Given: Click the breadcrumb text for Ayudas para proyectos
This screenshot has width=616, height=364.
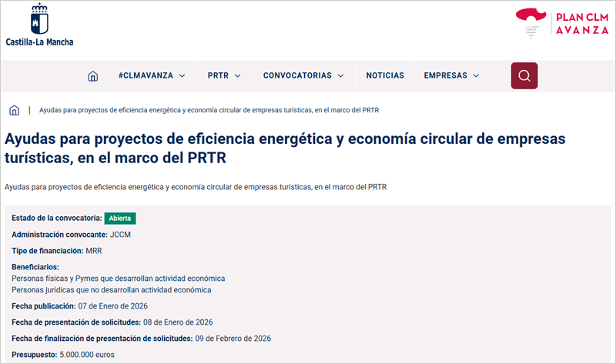Looking at the screenshot, I should (x=208, y=110).
